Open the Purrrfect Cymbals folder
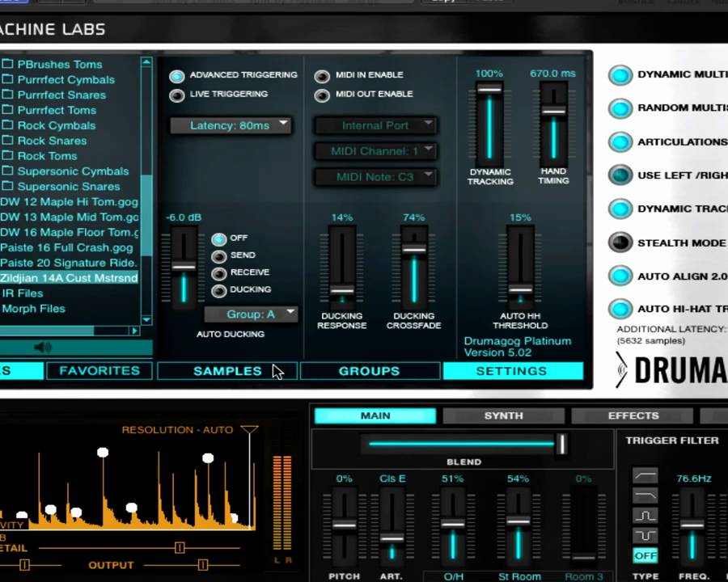 point(58,79)
